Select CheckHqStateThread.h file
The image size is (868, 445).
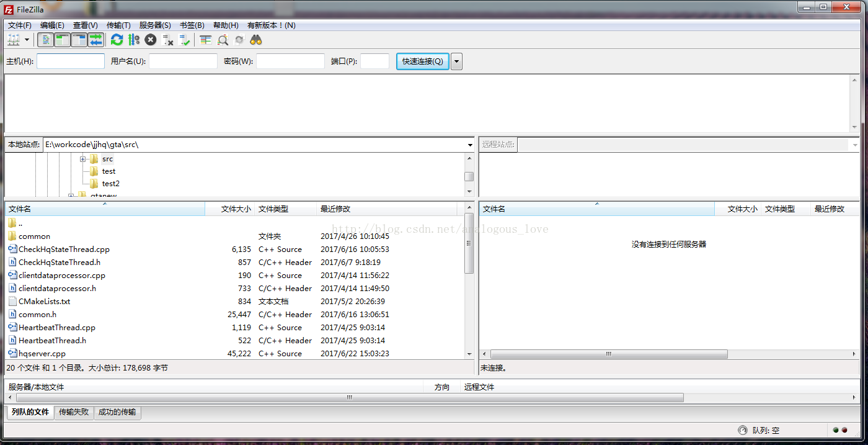(234, 263)
